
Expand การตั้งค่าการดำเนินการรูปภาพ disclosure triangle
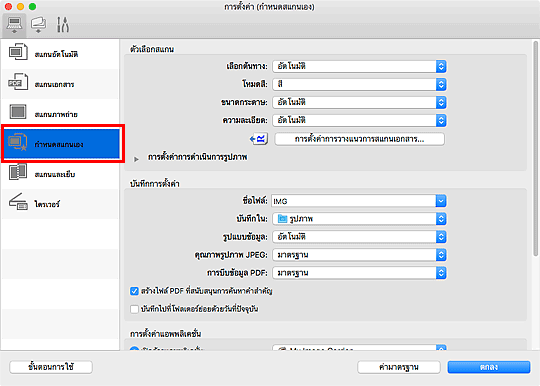136,159
